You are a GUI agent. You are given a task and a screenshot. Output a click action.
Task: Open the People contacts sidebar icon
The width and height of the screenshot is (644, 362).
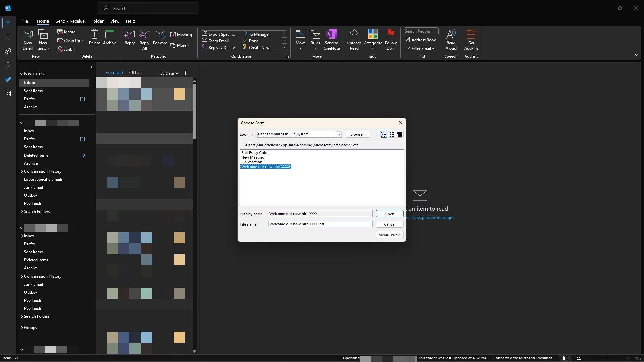[8, 51]
